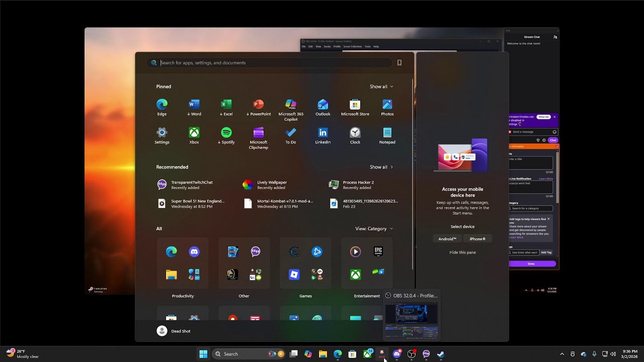Select iPhone device button
The height and width of the screenshot is (362, 644).
tap(477, 239)
